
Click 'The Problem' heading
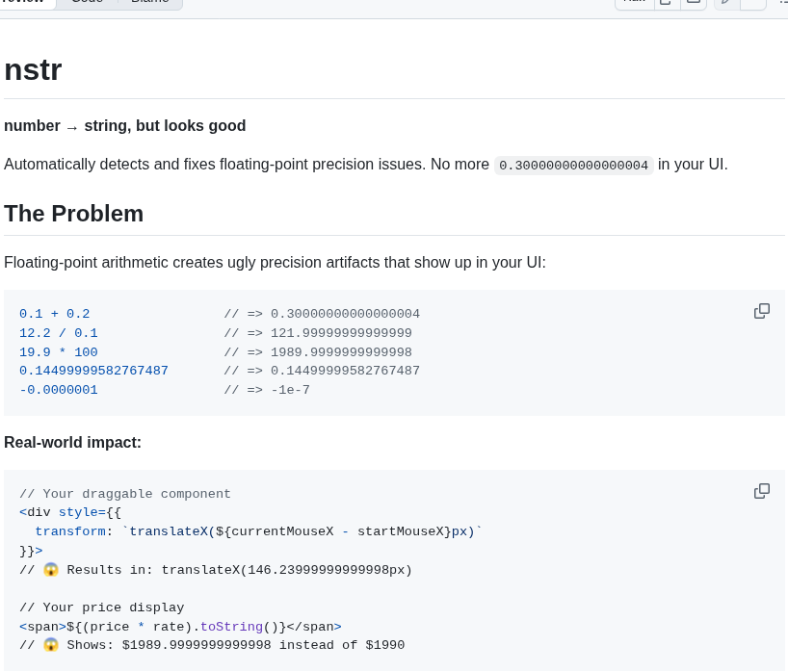pyautogui.click(x=74, y=214)
